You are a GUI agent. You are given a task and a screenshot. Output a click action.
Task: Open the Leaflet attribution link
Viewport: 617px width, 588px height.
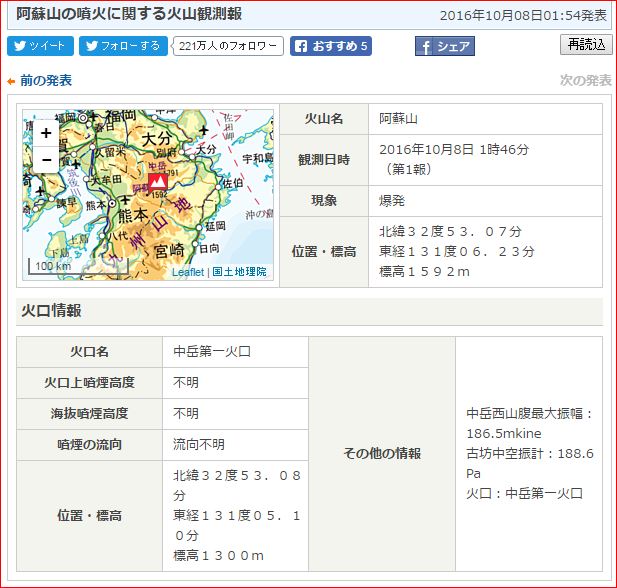pos(187,272)
